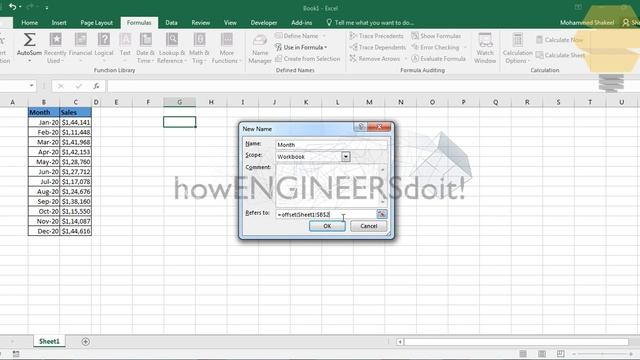Screen dimensions: 640x360
Task: Click the Refers to input field
Action: click(325, 214)
